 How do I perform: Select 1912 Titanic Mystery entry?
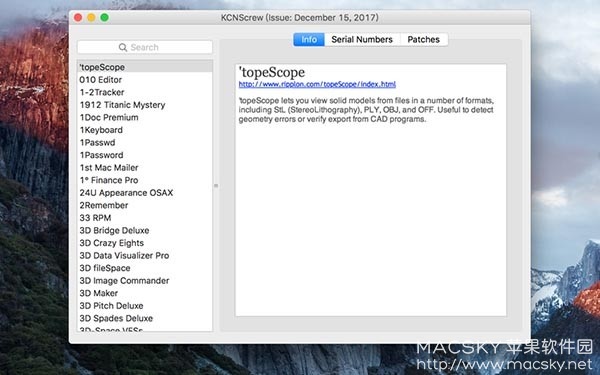(145, 105)
